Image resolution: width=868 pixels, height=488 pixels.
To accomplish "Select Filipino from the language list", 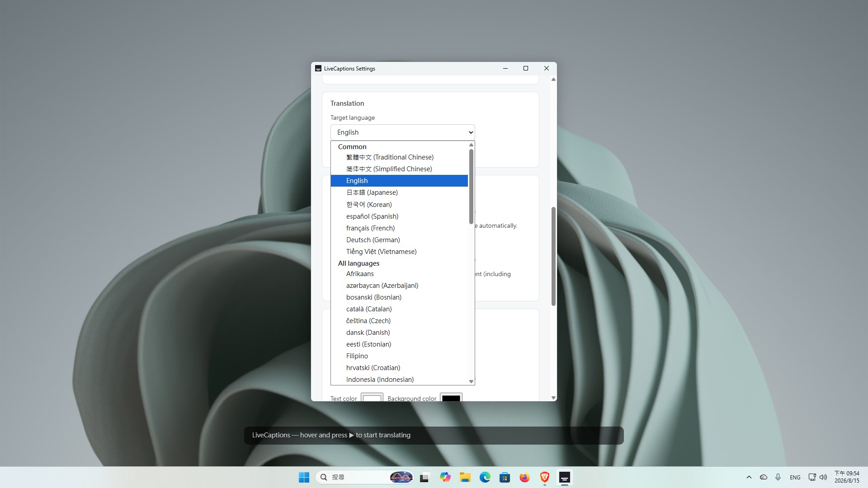I will pos(399,356).
